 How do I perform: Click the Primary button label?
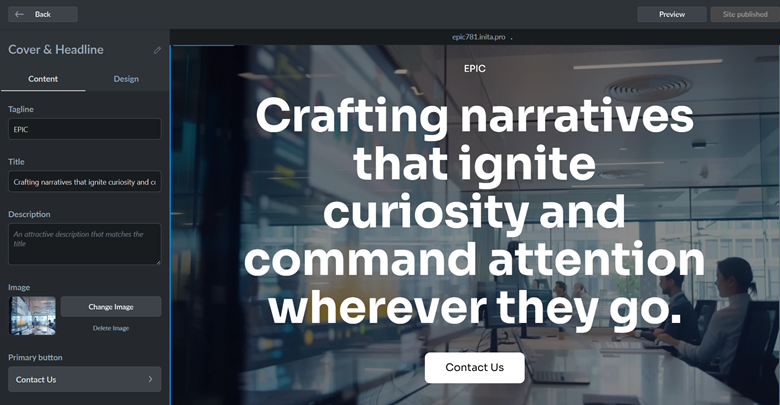click(35, 357)
